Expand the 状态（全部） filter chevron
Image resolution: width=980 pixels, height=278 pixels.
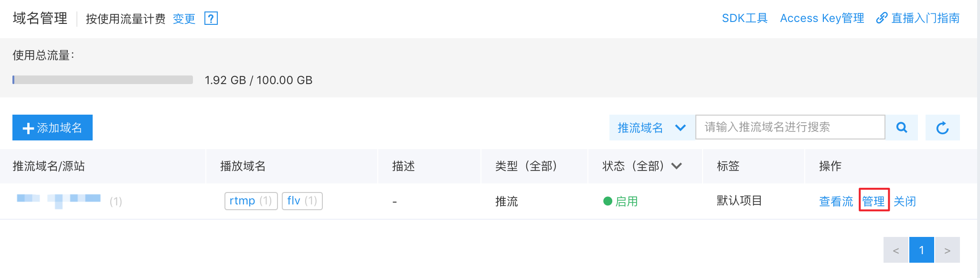click(676, 166)
